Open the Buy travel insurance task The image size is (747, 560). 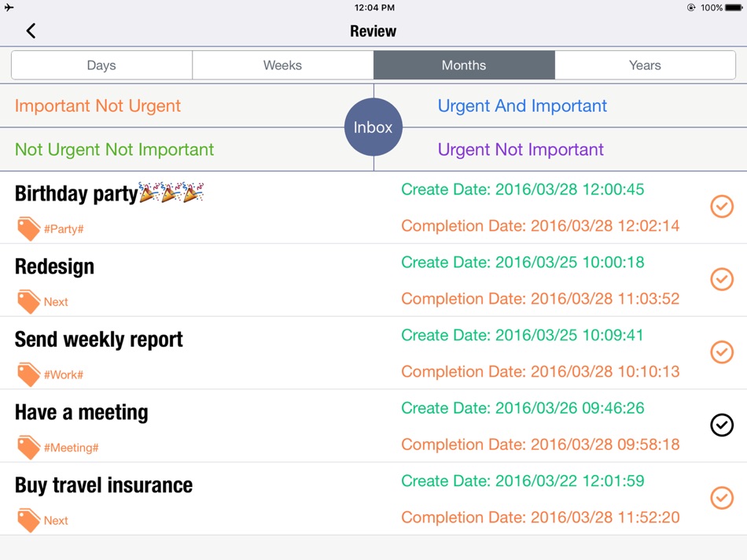pyautogui.click(x=104, y=485)
